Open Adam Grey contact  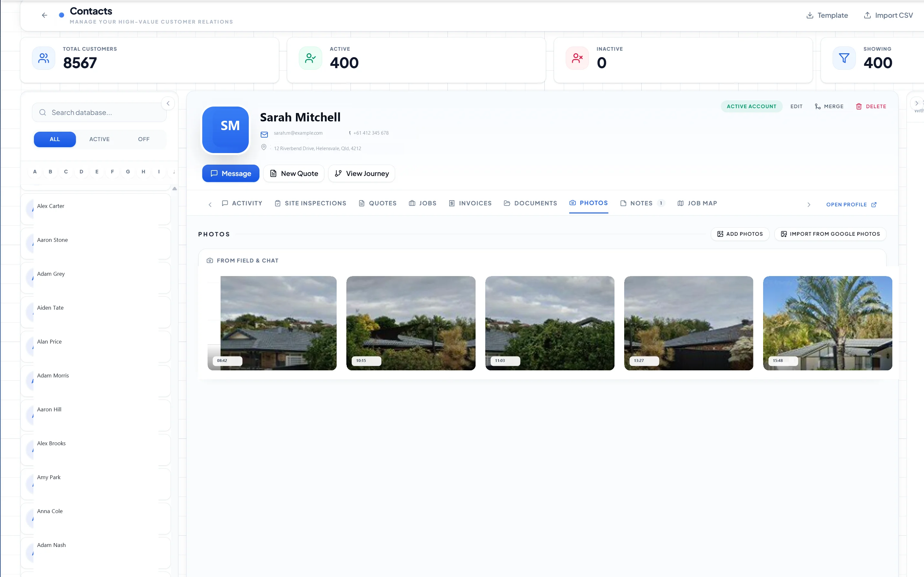[x=95, y=277]
